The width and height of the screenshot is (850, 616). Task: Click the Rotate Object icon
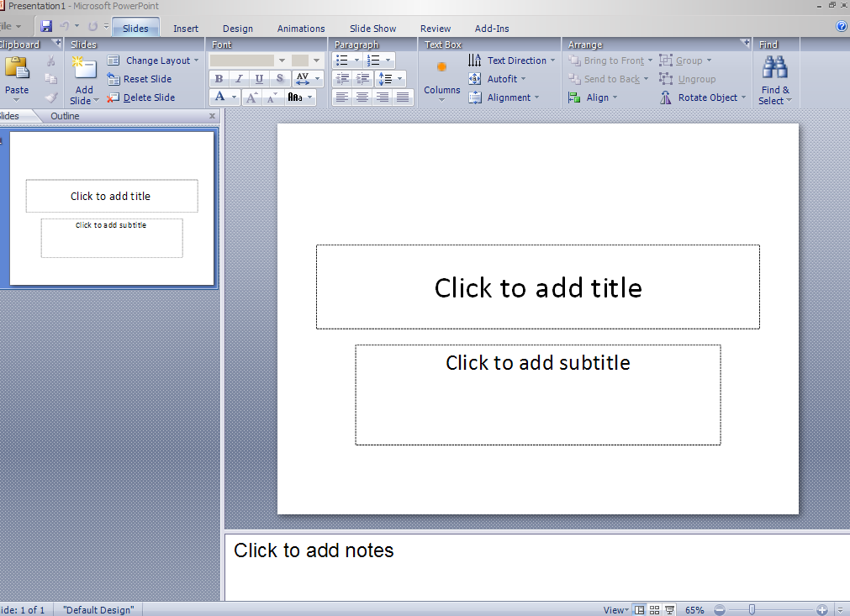click(666, 97)
